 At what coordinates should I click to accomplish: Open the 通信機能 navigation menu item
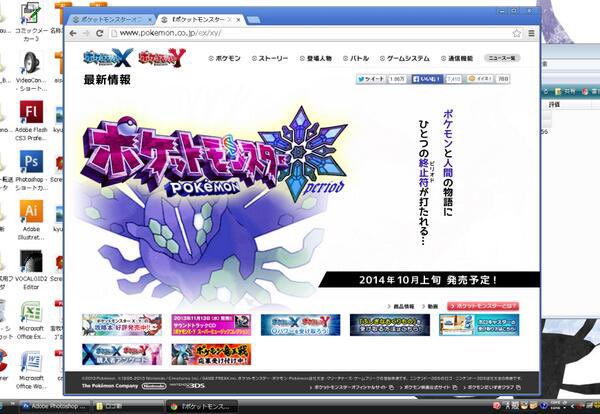click(x=457, y=59)
